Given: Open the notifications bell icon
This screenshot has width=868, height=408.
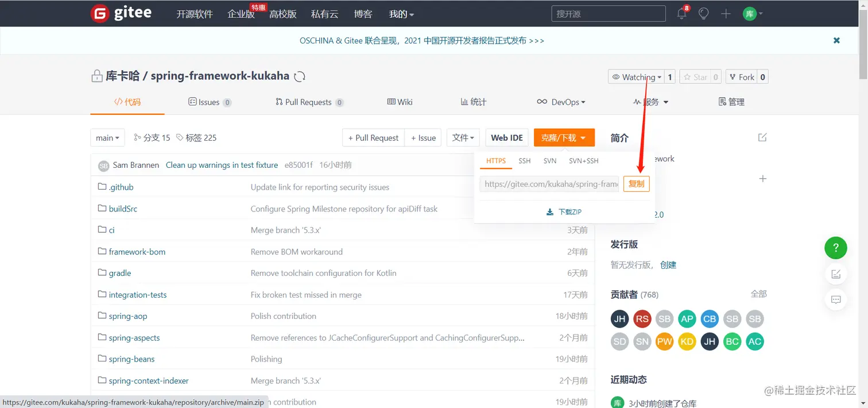Looking at the screenshot, I should pos(682,13).
